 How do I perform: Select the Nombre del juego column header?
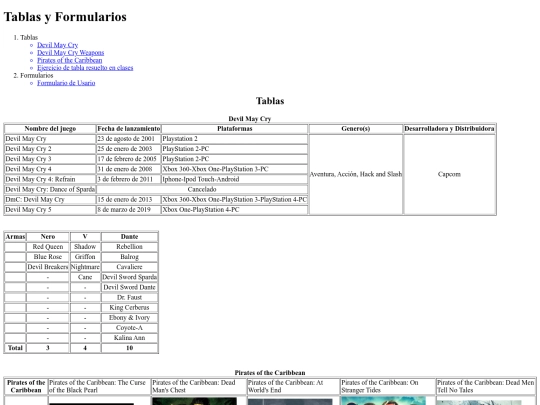click(50, 129)
